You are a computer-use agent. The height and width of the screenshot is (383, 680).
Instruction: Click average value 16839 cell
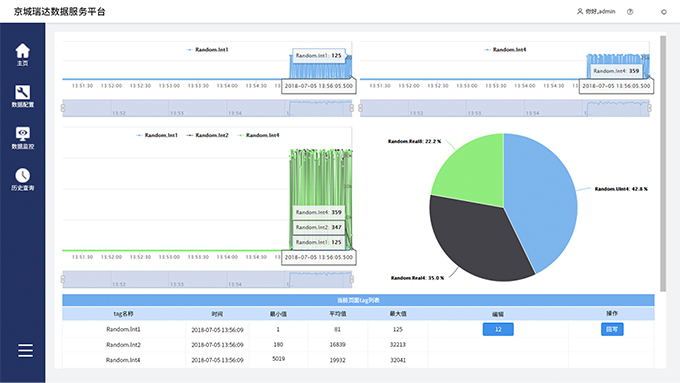(337, 345)
